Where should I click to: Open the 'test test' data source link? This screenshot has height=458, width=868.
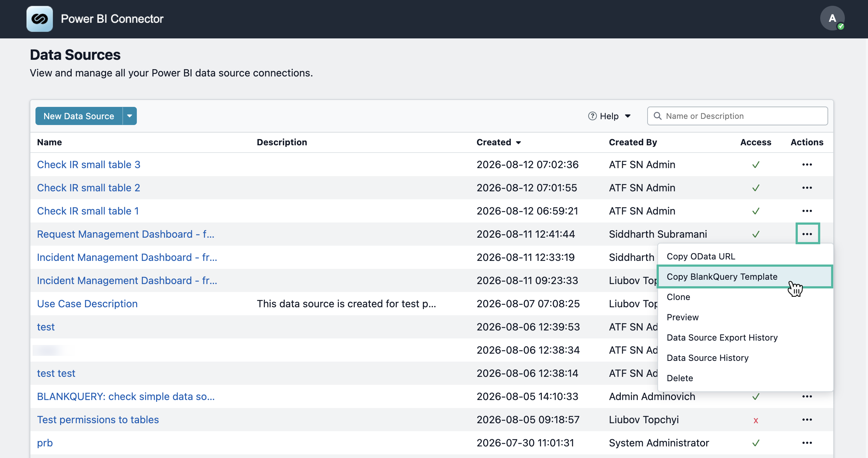(x=56, y=373)
